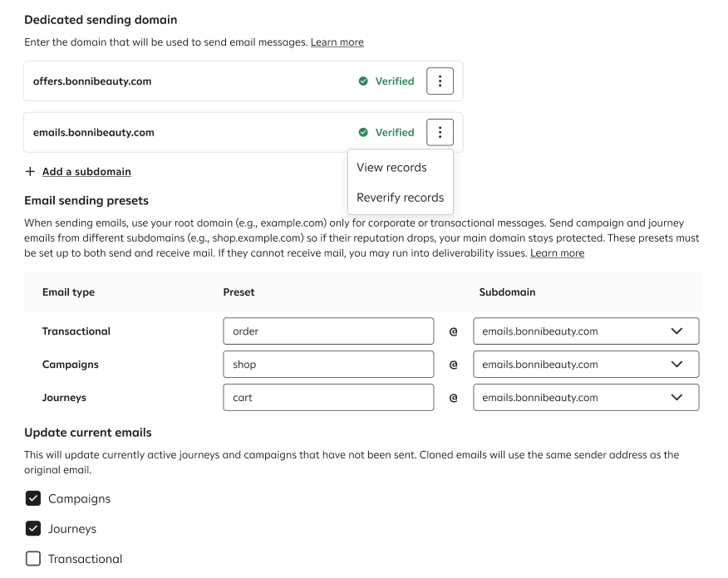This screenshot has height=578, width=728.
Task: Open the three-dot menu for offers.bonnibeauty.com
Action: click(x=440, y=81)
